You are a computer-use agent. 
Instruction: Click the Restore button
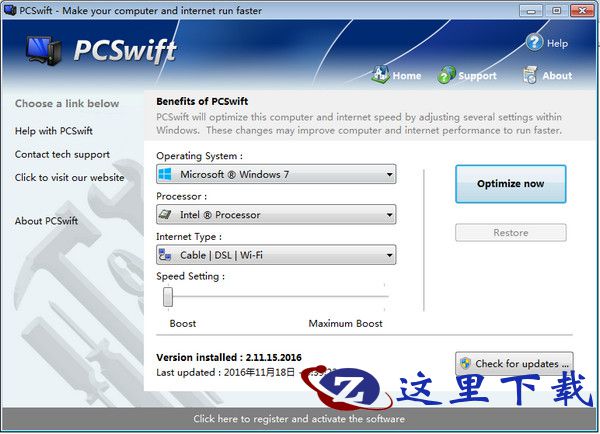coord(510,233)
